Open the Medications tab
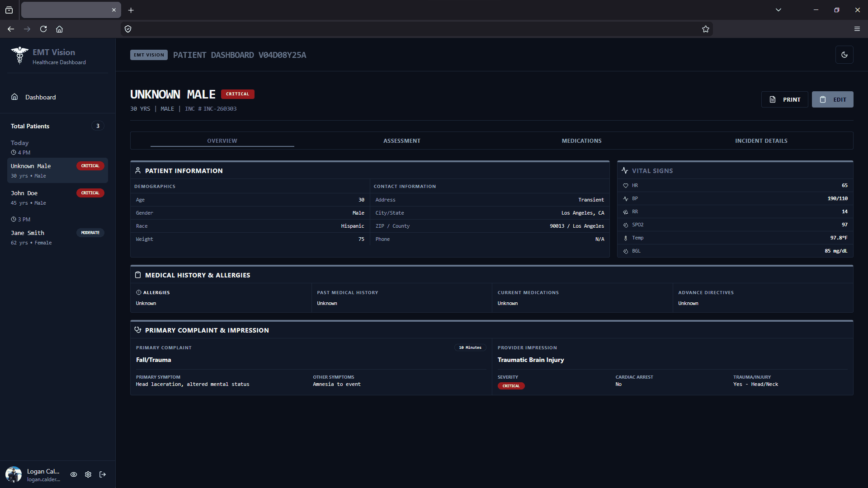The width and height of the screenshot is (868, 488). (581, 141)
